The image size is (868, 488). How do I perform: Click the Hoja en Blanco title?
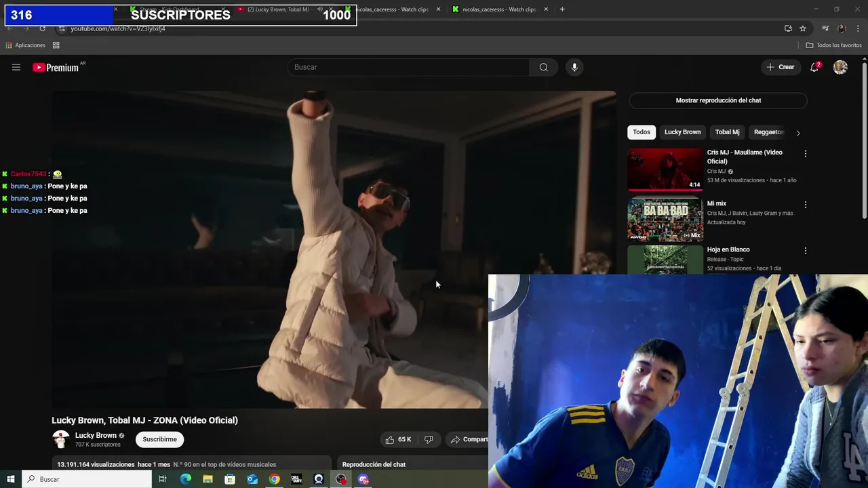[728, 249]
